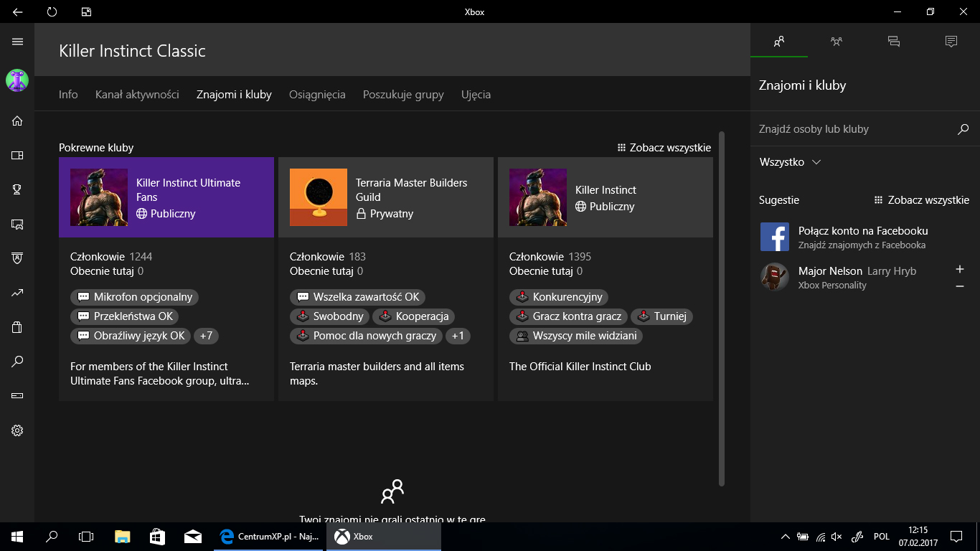This screenshot has height=551, width=980.
Task: Click Turniej tag
Action: tap(661, 316)
